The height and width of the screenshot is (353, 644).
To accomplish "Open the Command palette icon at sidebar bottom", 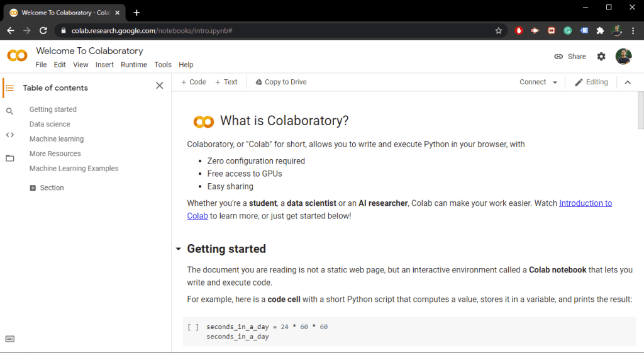I will 10,339.
